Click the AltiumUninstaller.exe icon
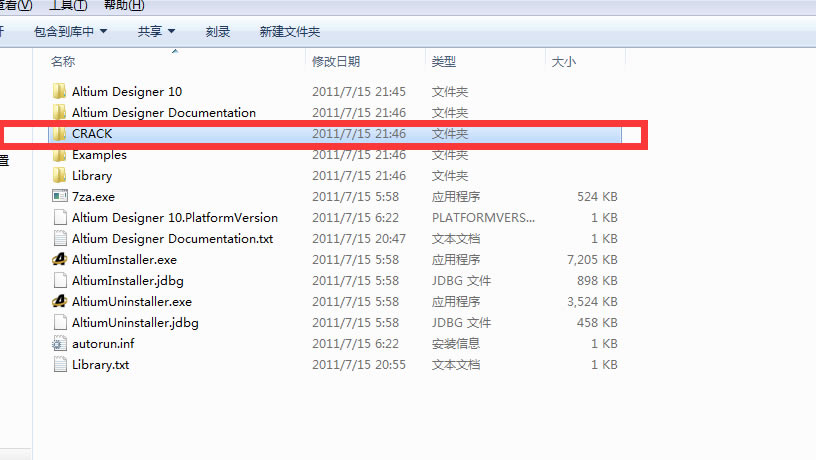The image size is (816, 460). point(60,301)
